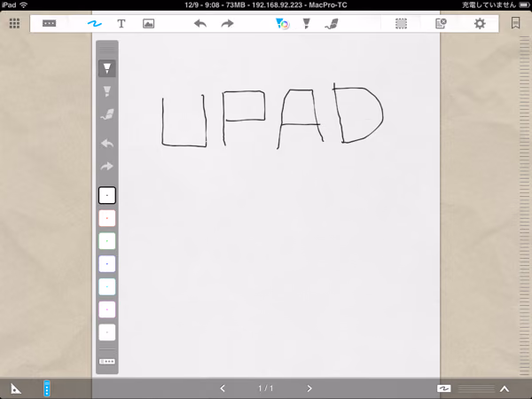This screenshot has width=532, height=399.
Task: Click the palette options icon at the bottom
Action: point(107,362)
